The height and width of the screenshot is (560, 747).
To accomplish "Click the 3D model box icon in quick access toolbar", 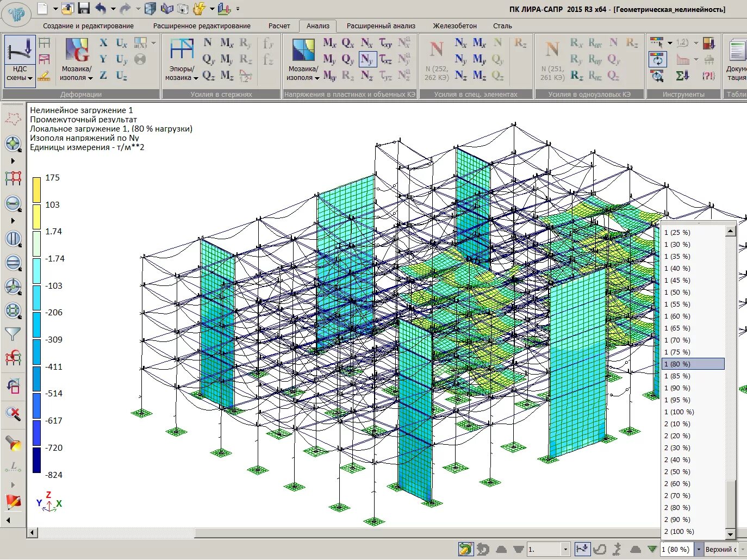I will pyautogui.click(x=151, y=8).
